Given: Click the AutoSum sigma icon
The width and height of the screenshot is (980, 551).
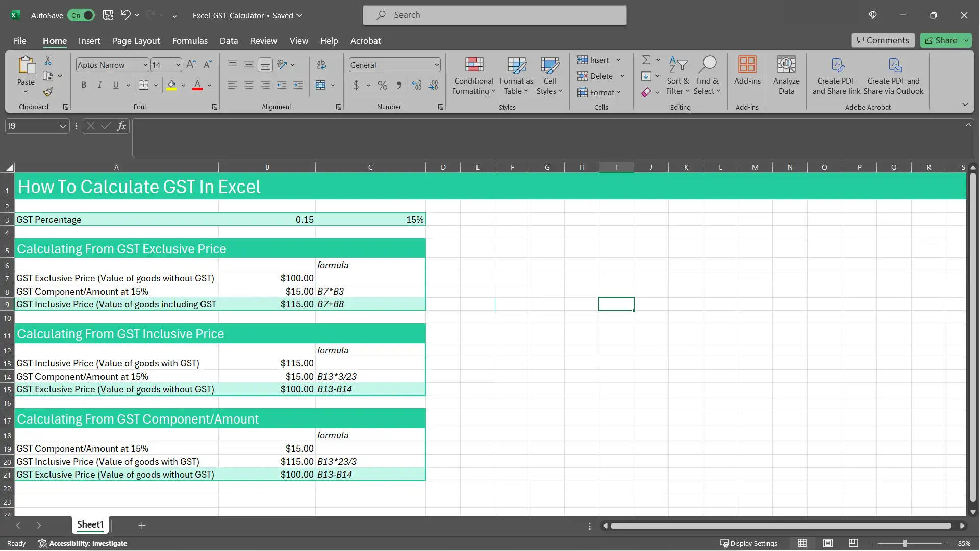Looking at the screenshot, I should pos(646,60).
